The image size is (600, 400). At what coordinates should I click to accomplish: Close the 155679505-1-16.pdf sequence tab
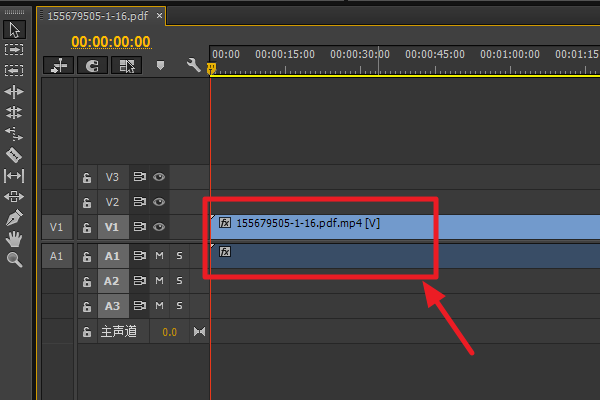[x=159, y=16]
